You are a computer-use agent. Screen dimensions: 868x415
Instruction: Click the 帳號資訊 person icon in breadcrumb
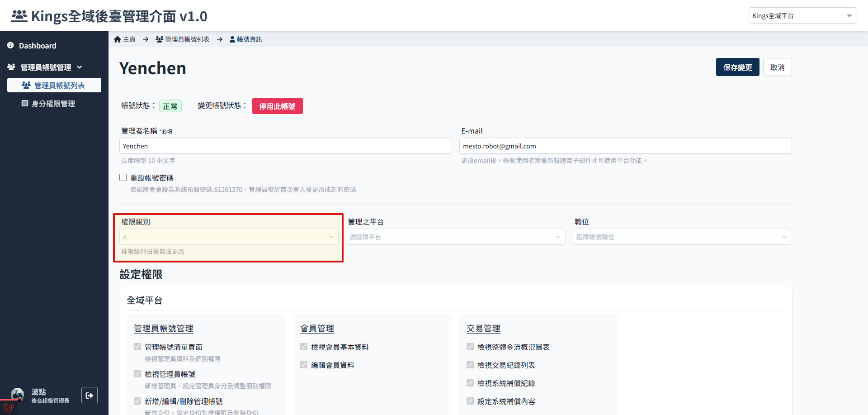(x=232, y=39)
